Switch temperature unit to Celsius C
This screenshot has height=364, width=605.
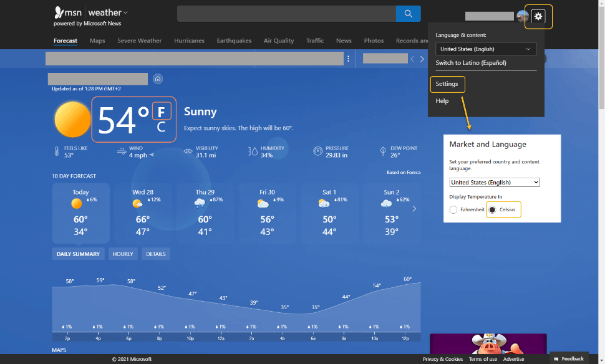click(161, 127)
